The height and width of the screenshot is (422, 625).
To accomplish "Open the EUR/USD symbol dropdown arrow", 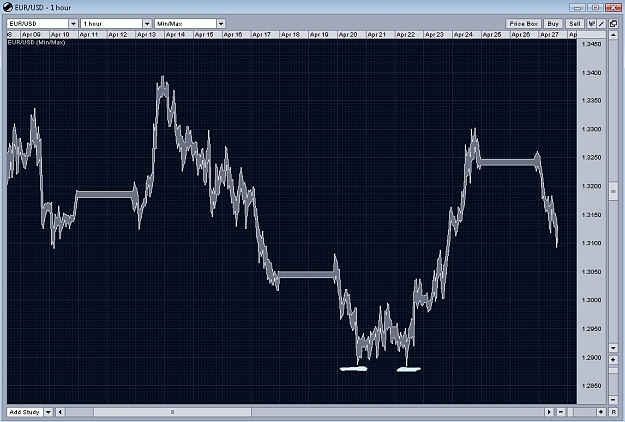I will coord(73,24).
